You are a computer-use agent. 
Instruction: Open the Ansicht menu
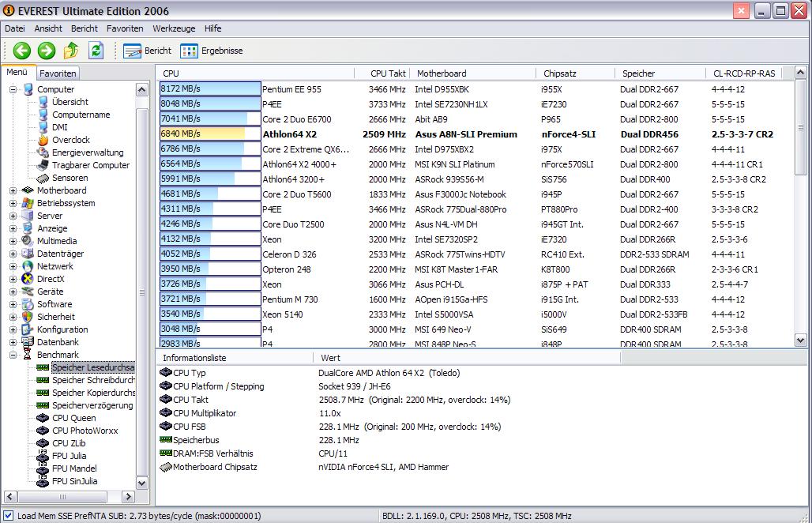click(48, 28)
